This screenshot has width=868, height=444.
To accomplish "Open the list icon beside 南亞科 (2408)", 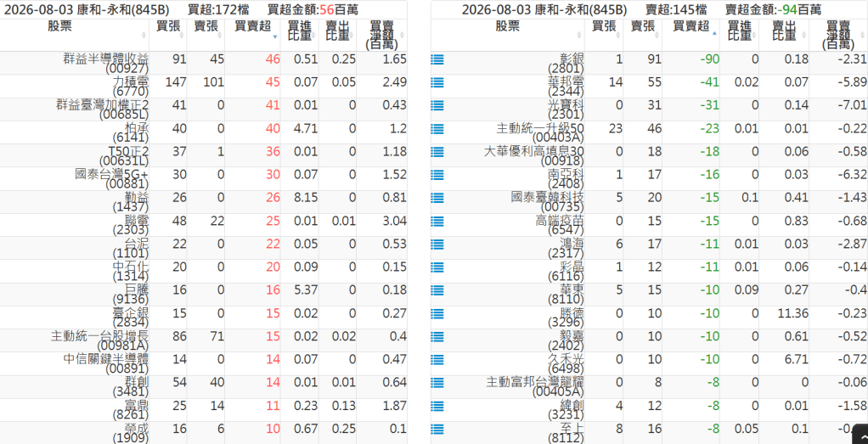I will 437,174.
